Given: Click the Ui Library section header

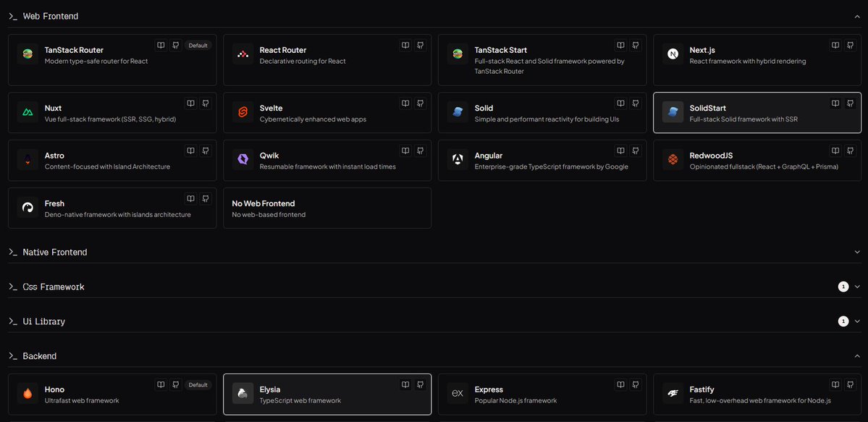Looking at the screenshot, I should tap(434, 321).
